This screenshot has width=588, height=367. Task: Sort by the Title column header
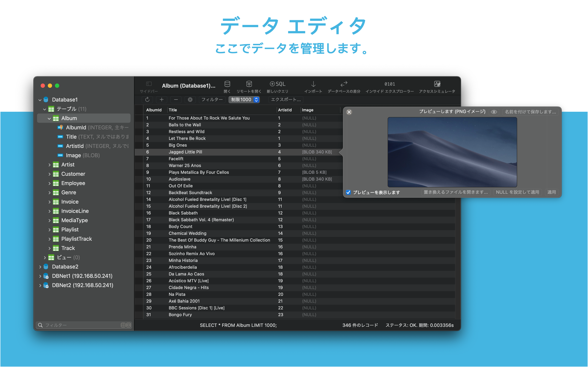click(173, 110)
